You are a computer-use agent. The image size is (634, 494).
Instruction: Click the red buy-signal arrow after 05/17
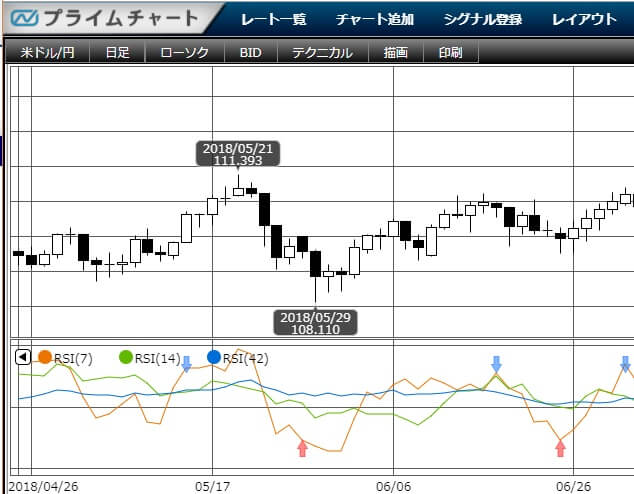coord(302,448)
